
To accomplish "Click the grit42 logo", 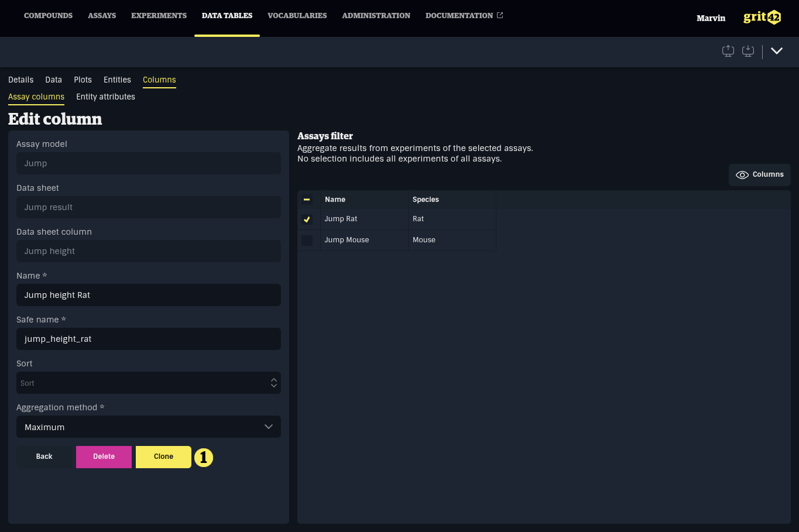I will [762, 18].
